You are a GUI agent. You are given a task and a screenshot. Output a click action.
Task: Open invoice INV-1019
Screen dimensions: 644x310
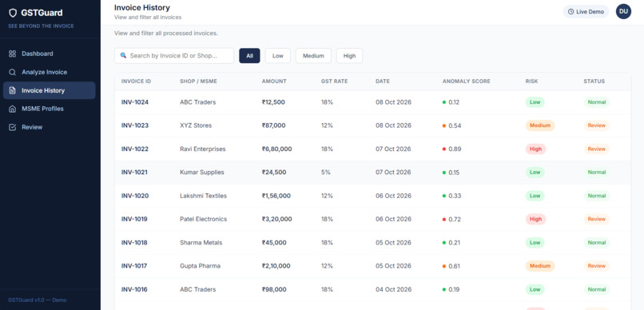pos(134,219)
